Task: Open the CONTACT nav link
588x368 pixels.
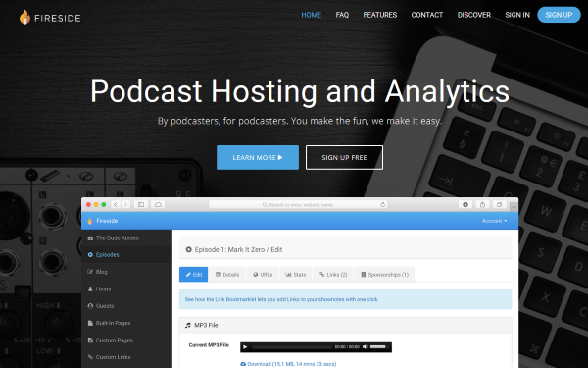Action: [x=426, y=15]
